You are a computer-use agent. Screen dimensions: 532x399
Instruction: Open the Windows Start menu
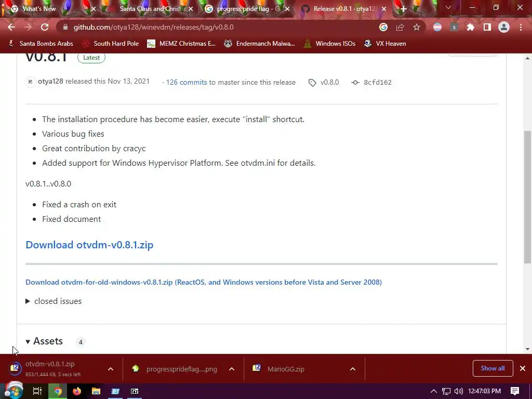tap(14, 391)
